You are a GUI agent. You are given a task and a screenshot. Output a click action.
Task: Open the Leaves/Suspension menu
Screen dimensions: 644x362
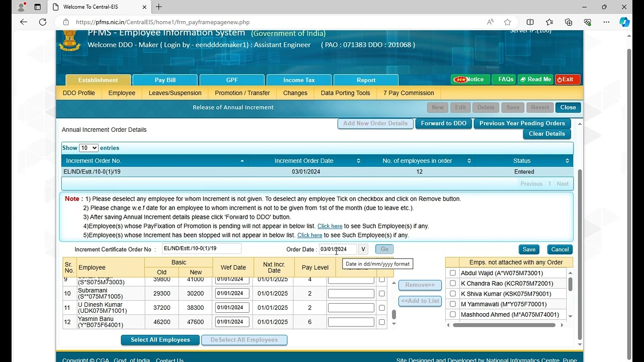(x=175, y=93)
